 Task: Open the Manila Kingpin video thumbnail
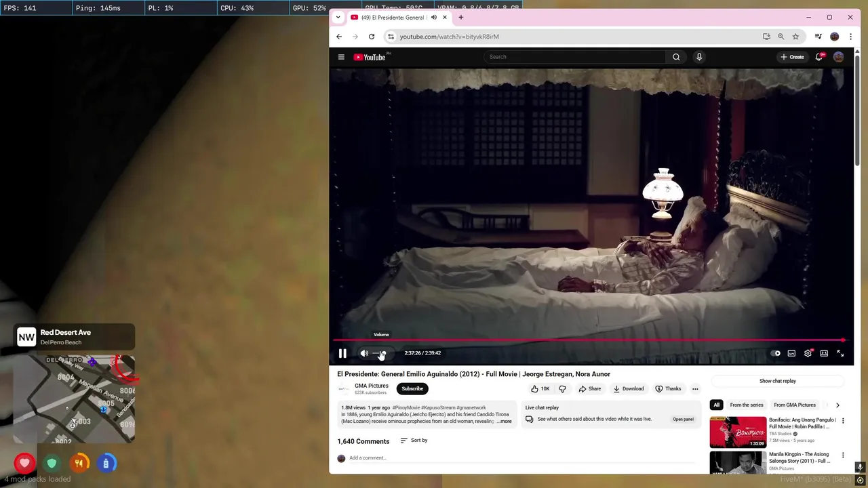738,463
